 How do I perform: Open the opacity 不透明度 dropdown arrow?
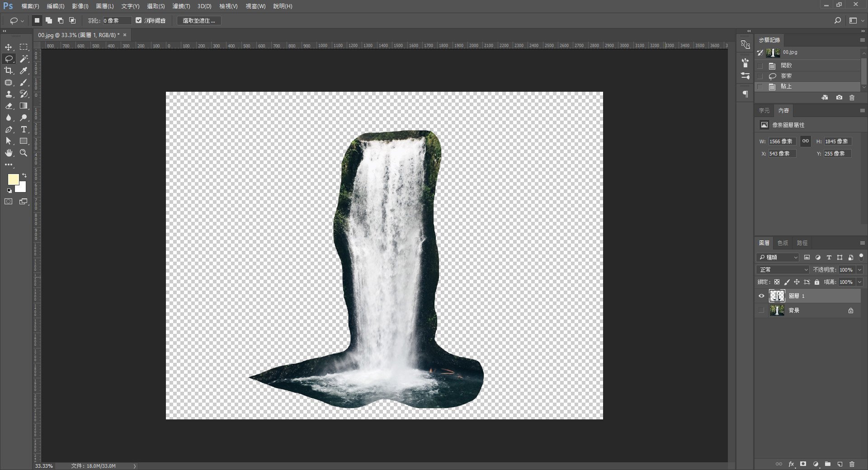coord(859,270)
